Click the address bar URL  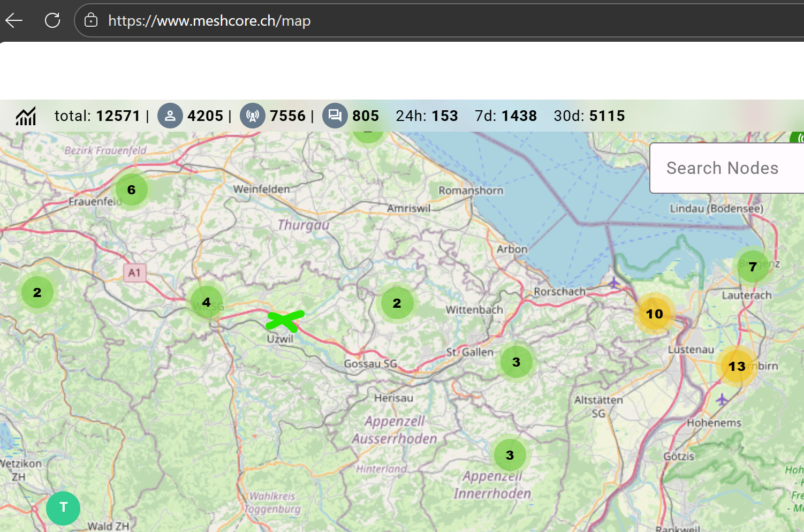[x=209, y=21]
